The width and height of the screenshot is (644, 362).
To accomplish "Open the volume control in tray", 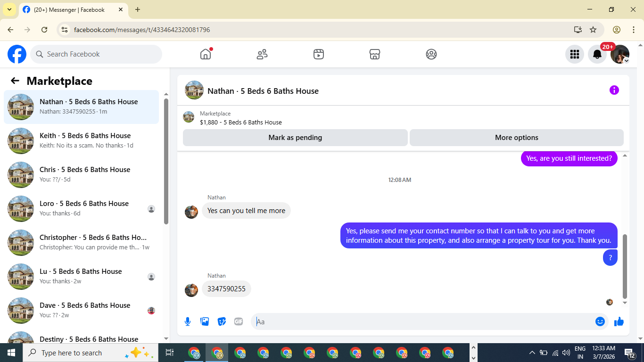I will (566, 353).
